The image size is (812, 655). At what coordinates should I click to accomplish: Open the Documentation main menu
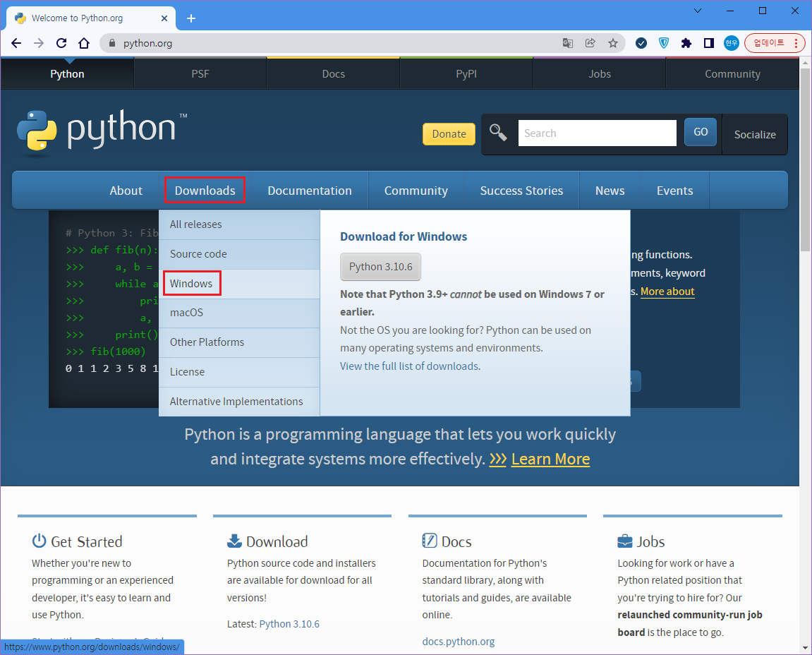click(x=310, y=190)
